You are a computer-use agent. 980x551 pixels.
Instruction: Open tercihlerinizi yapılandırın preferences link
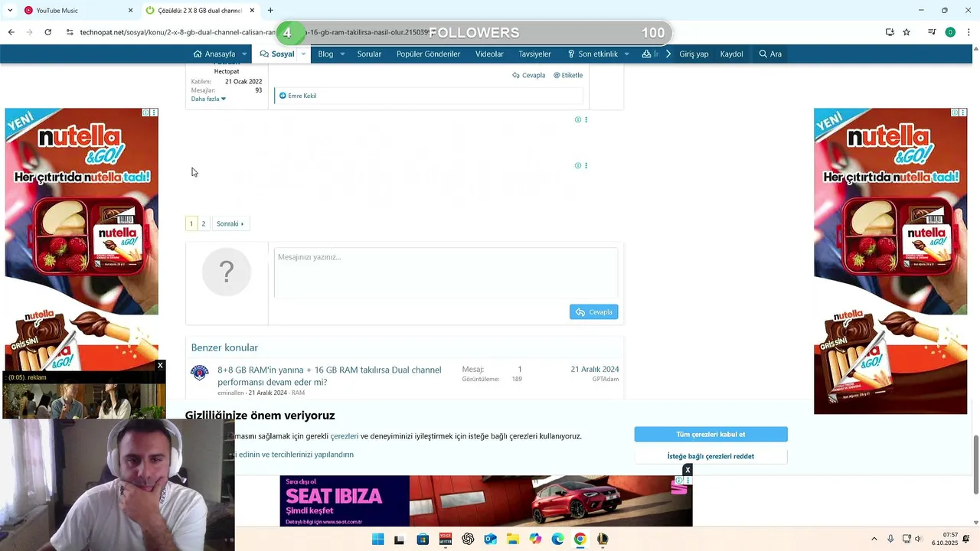point(296,455)
